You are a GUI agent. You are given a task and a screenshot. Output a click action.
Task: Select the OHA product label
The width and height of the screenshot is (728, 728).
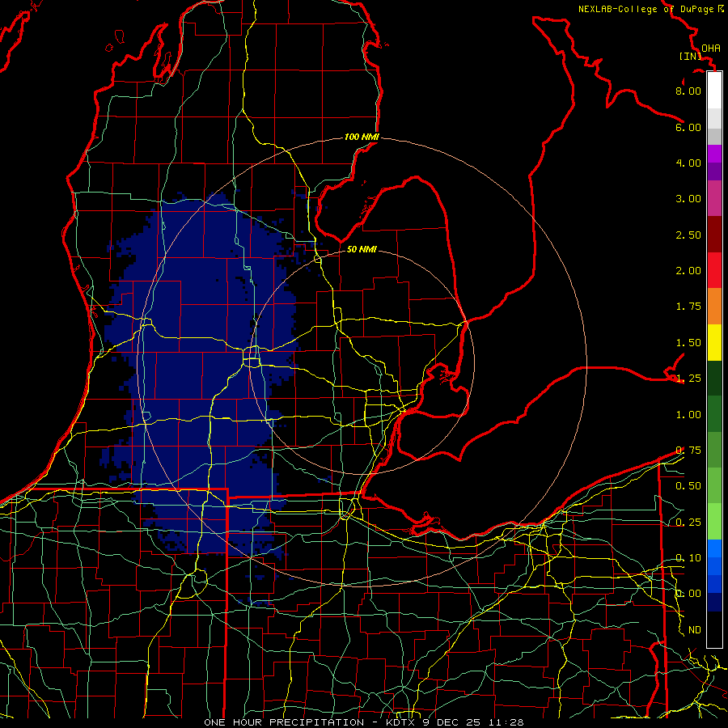coord(711,49)
